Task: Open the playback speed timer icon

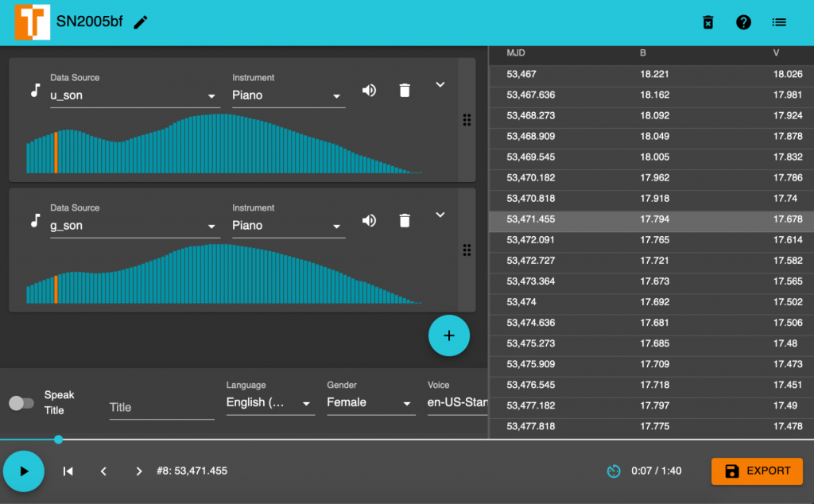Action: coord(614,471)
